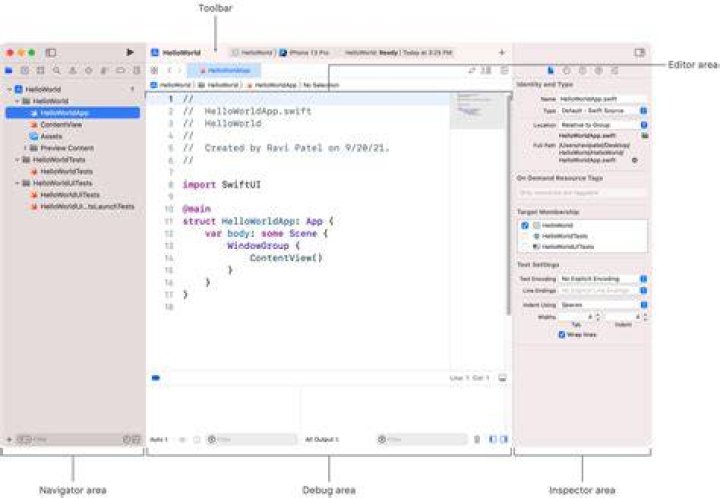Viewport: 720px width, 498px height.
Task: Click HelloWorld project in the jump bar
Action: click(x=171, y=85)
